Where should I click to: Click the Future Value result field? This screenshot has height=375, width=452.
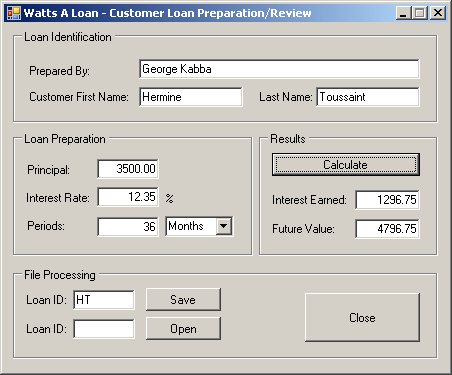(387, 229)
